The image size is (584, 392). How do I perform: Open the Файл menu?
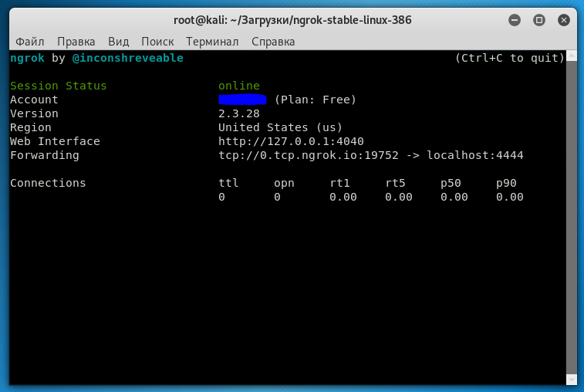[29, 42]
